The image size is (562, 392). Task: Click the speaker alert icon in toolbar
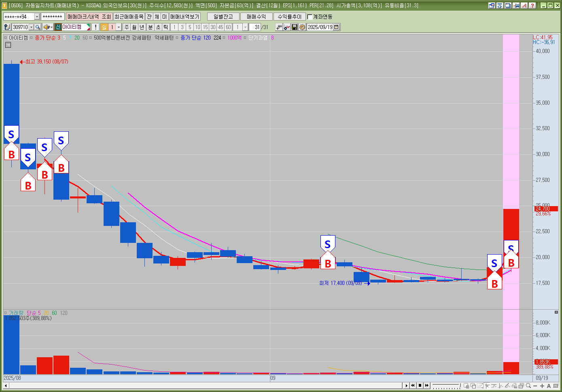(x=47, y=27)
